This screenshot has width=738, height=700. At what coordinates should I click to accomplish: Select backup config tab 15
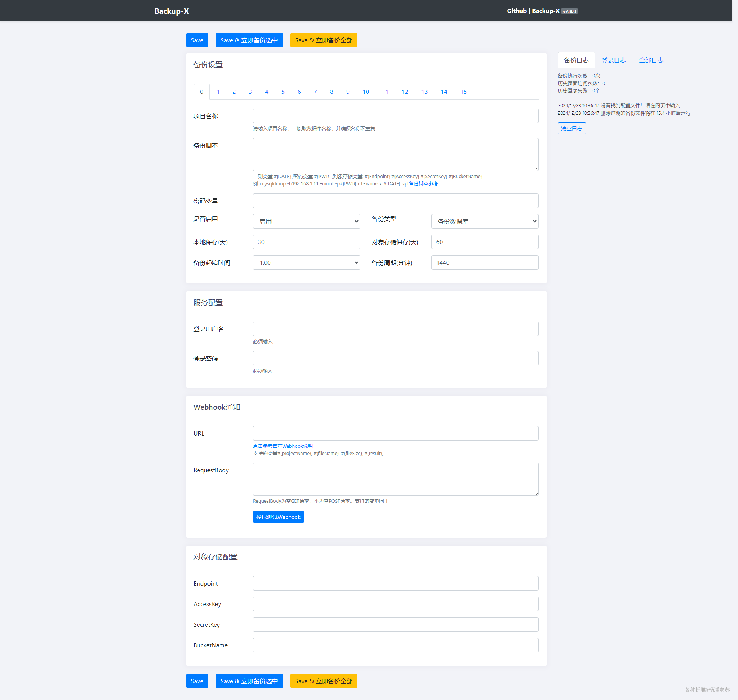[x=463, y=92]
